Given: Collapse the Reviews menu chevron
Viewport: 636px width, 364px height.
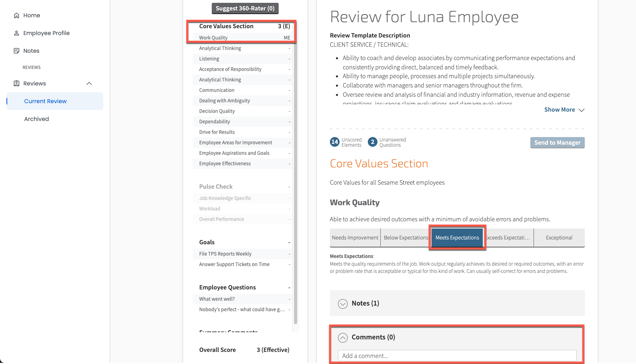Looking at the screenshot, I should pos(89,83).
